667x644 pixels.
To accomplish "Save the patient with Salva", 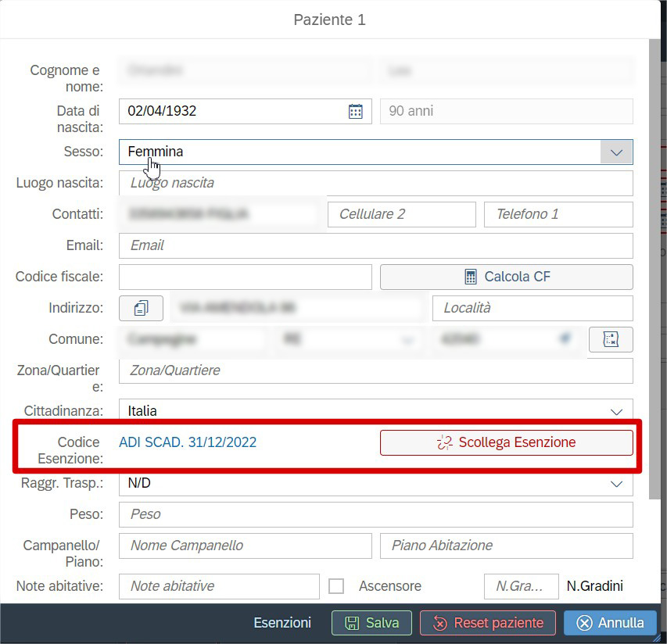I will coord(371,623).
